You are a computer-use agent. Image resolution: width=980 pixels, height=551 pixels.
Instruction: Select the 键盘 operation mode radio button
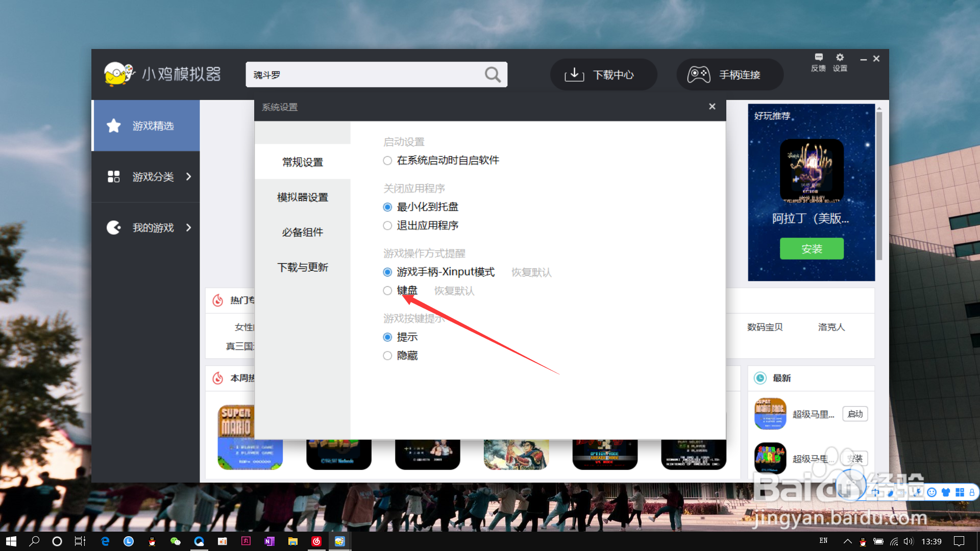click(387, 290)
